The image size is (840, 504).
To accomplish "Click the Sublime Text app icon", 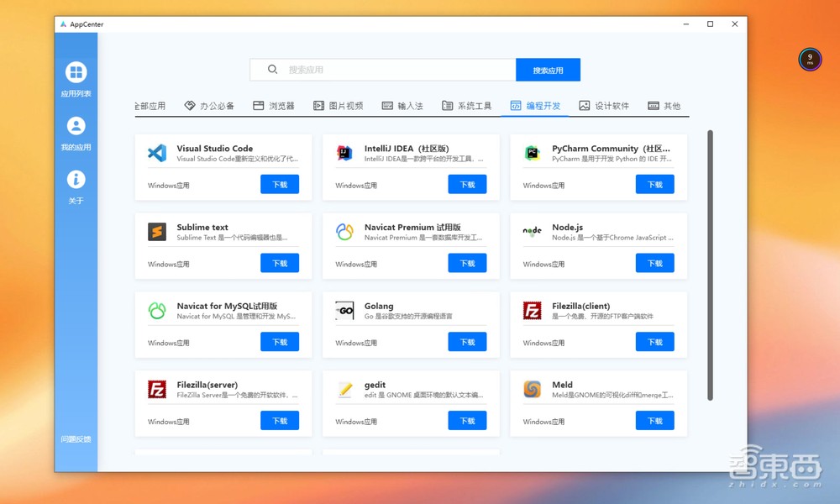I will pyautogui.click(x=157, y=232).
